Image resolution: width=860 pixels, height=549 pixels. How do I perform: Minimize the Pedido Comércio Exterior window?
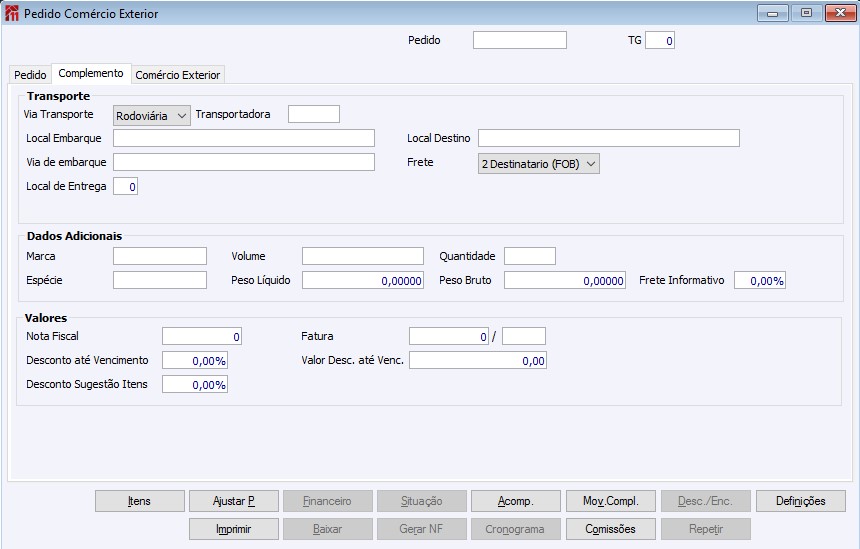point(773,13)
